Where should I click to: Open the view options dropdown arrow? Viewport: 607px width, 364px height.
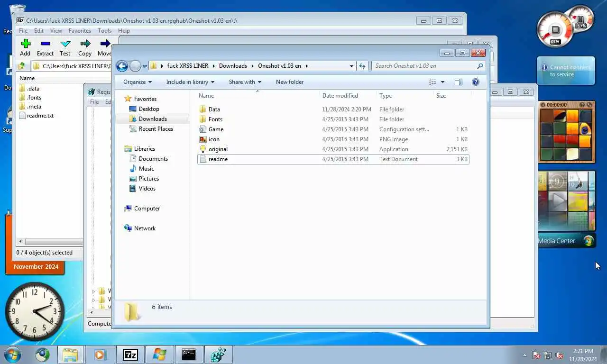pyautogui.click(x=442, y=82)
